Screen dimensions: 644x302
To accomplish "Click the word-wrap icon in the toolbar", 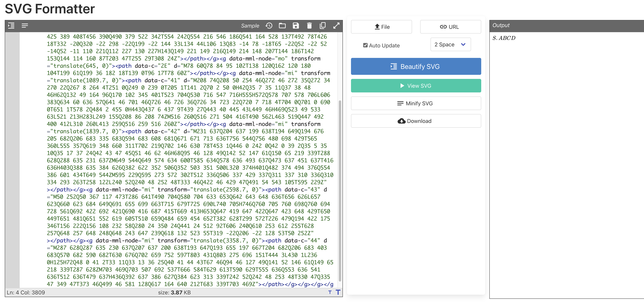I will [x=24, y=26].
